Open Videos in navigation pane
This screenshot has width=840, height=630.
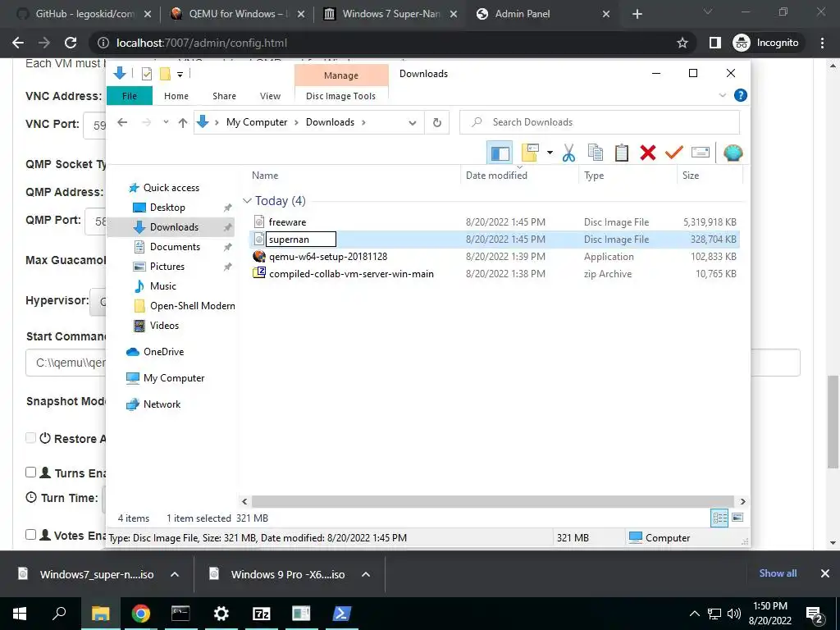tap(164, 326)
